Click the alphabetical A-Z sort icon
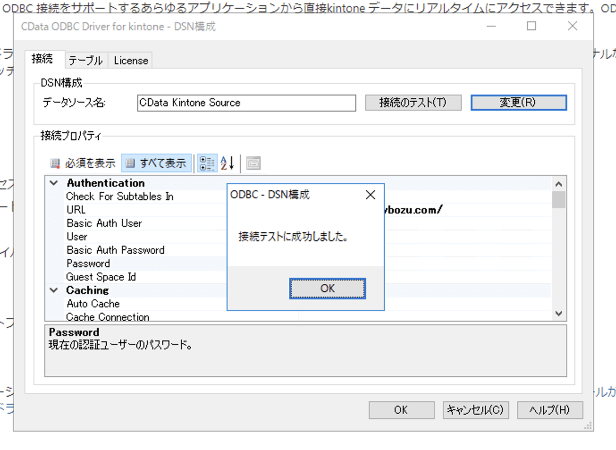 pyautogui.click(x=227, y=163)
